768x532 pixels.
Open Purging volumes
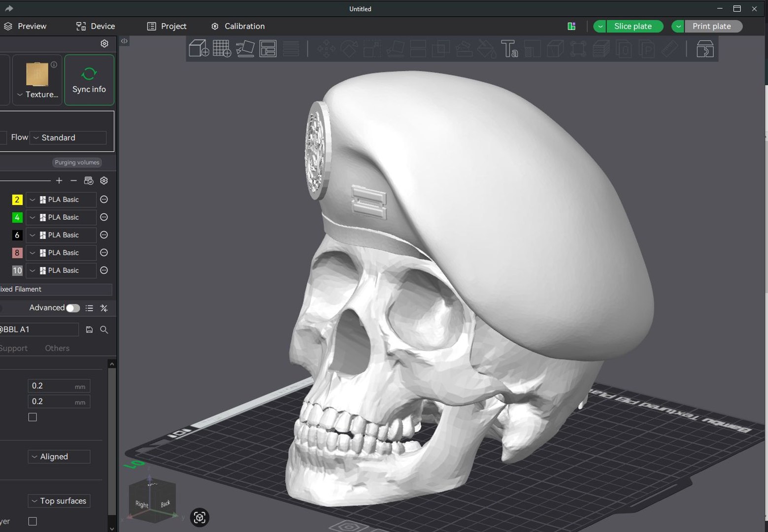point(77,163)
